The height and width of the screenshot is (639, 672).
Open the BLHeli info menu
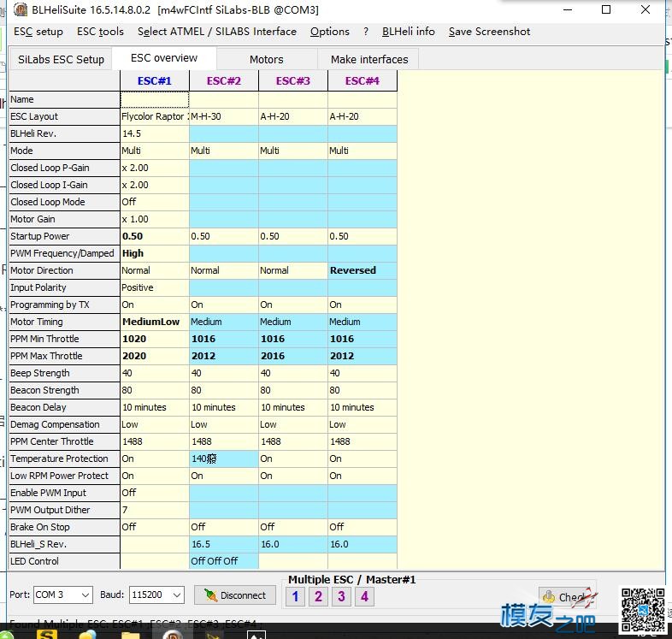[x=408, y=32]
